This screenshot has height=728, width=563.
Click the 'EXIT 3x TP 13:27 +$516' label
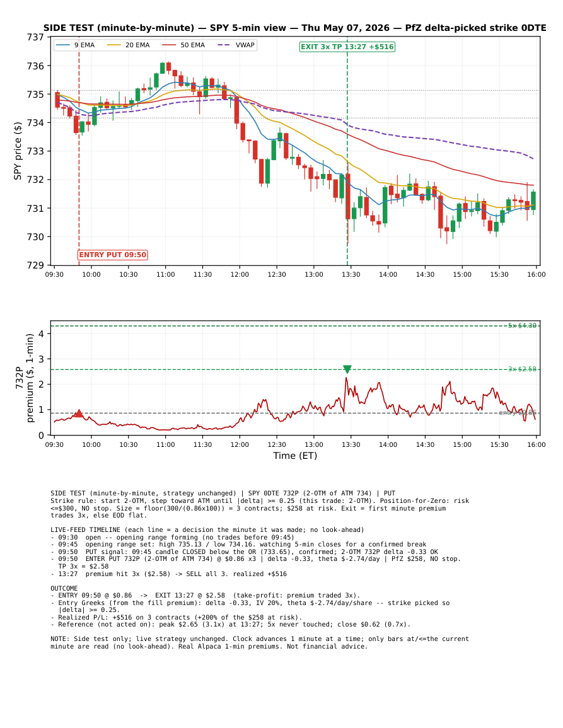click(x=347, y=47)
